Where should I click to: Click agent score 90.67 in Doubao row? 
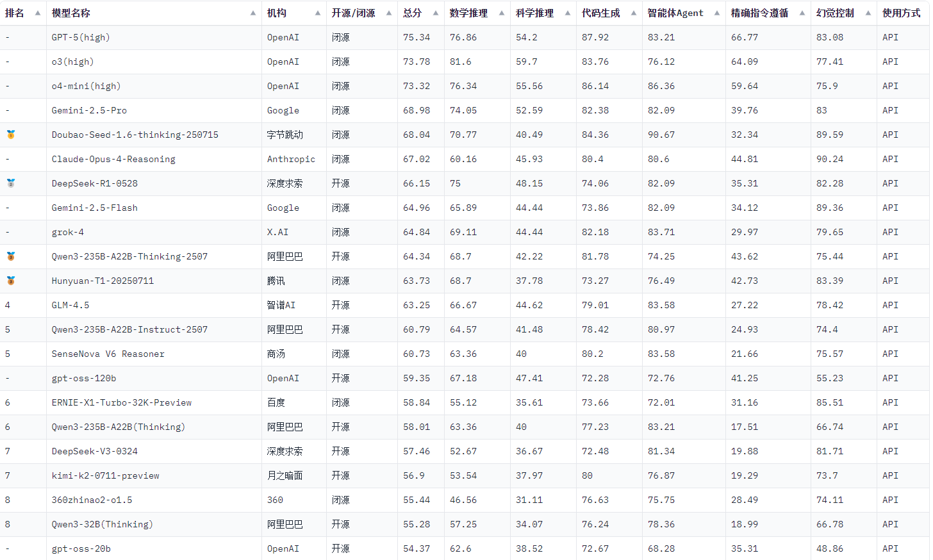click(x=661, y=135)
